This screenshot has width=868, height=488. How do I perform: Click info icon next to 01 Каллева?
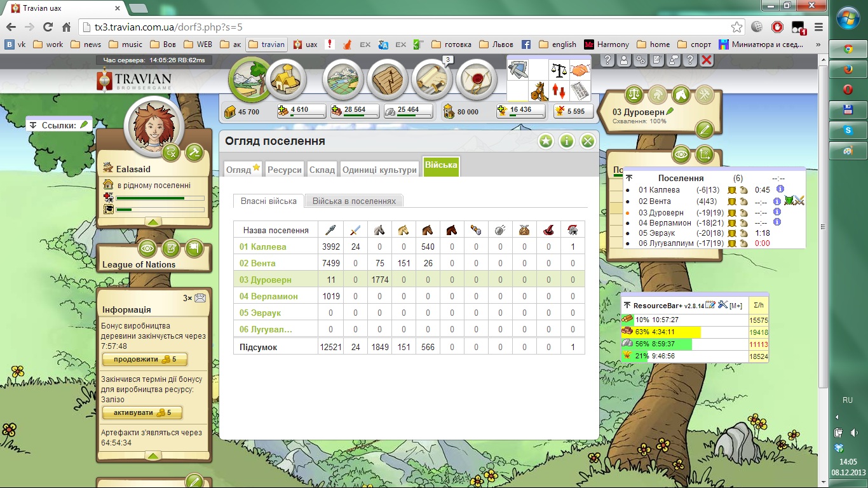pos(780,189)
